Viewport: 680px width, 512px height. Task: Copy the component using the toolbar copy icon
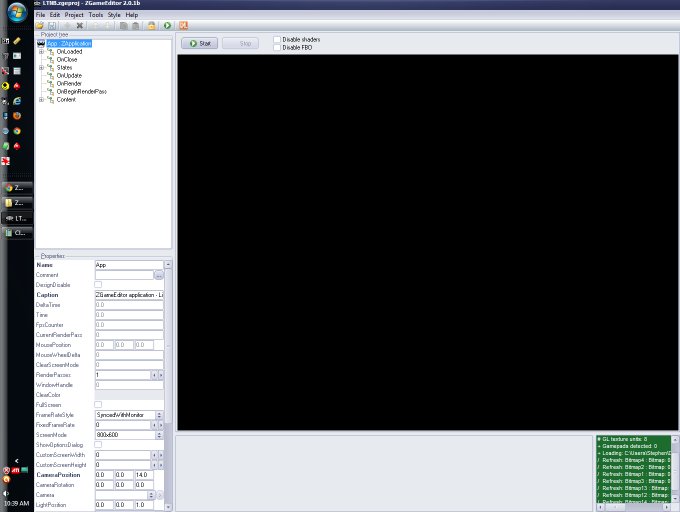tap(124, 26)
